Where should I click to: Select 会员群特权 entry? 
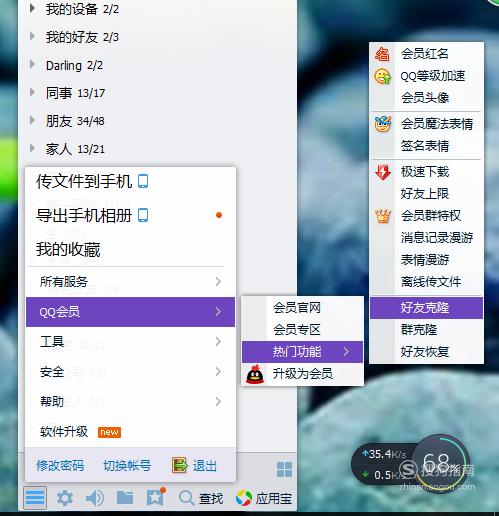point(427,216)
